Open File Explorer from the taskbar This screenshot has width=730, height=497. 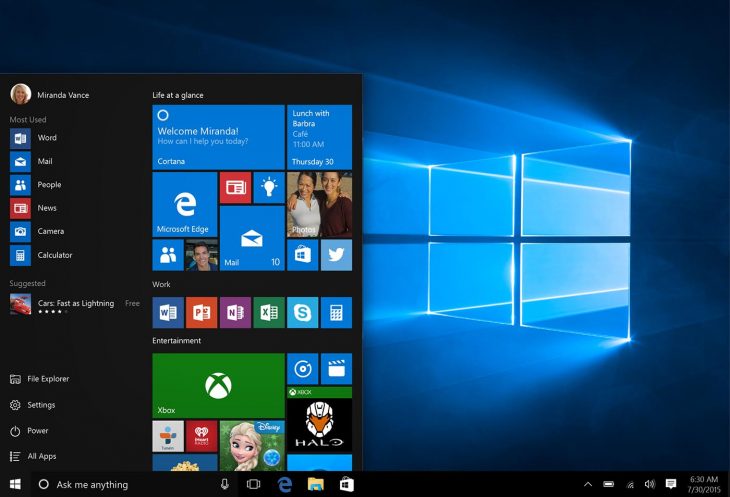[x=316, y=484]
